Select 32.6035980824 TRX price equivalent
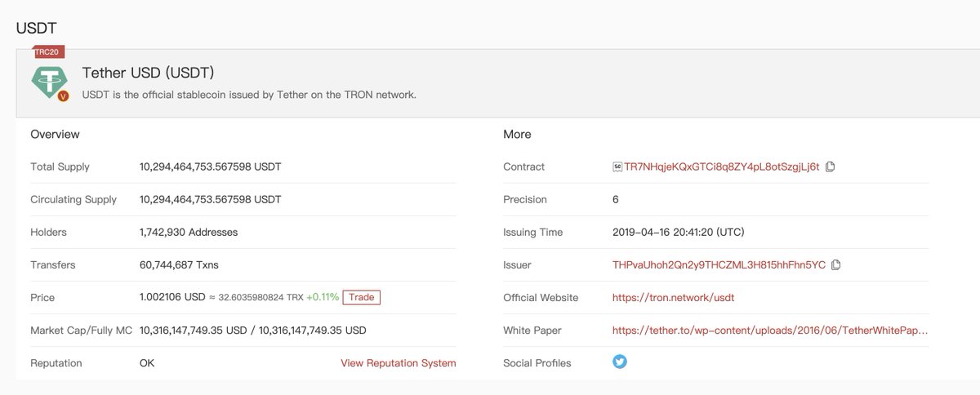This screenshot has height=395, width=980. [x=261, y=298]
